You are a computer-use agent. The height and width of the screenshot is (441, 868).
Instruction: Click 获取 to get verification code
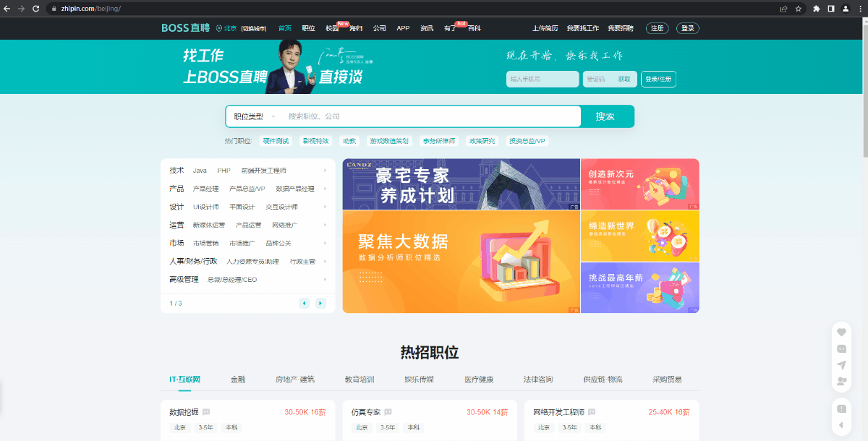624,79
